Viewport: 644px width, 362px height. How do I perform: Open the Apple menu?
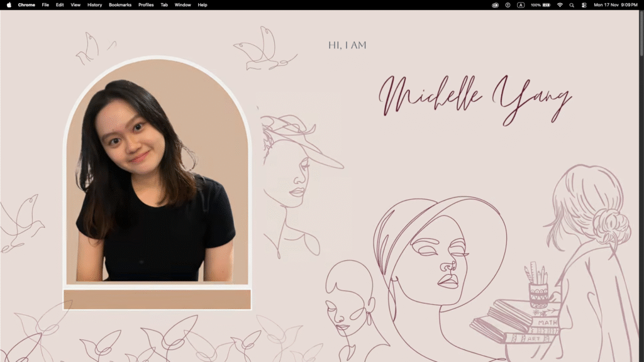[9, 4]
